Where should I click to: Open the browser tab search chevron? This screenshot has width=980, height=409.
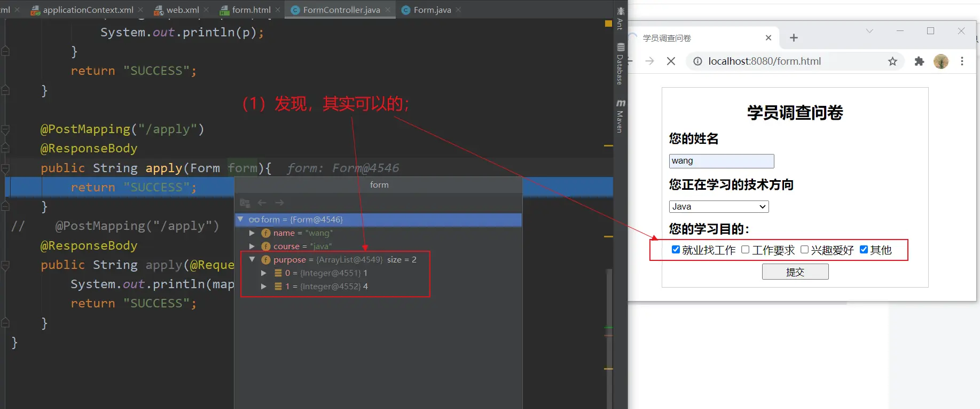coord(869,31)
